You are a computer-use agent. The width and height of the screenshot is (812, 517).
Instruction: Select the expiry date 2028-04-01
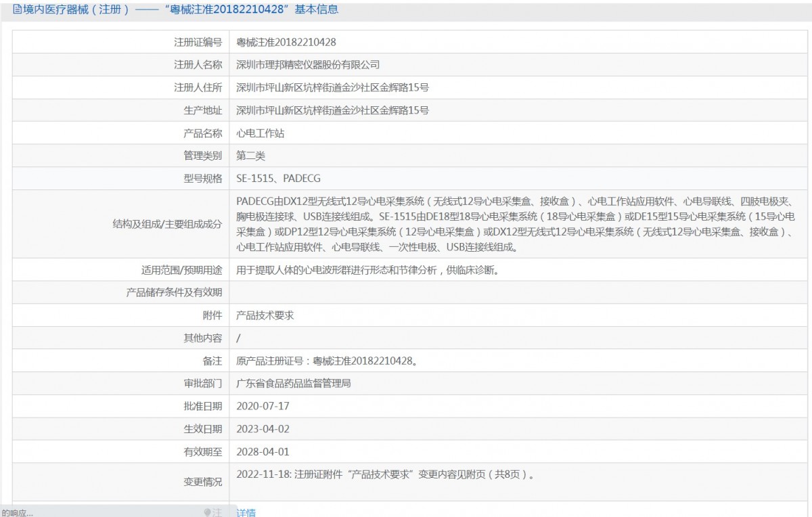coord(263,452)
